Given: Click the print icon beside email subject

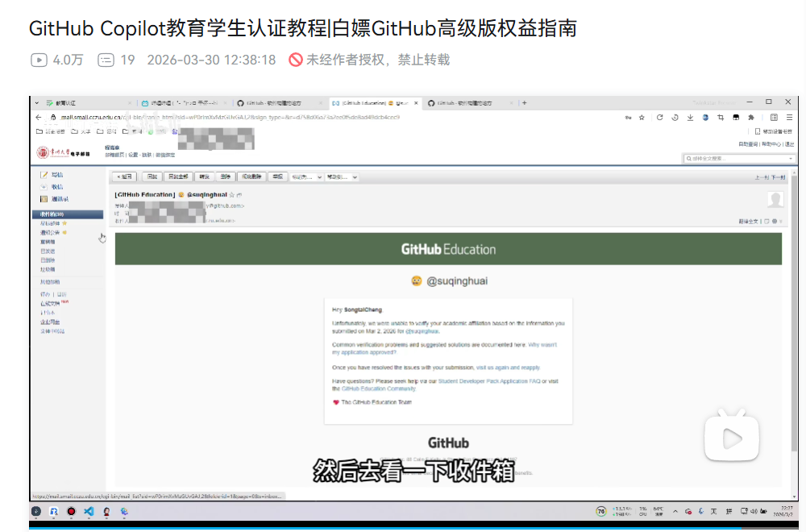Looking at the screenshot, I should coord(239,195).
